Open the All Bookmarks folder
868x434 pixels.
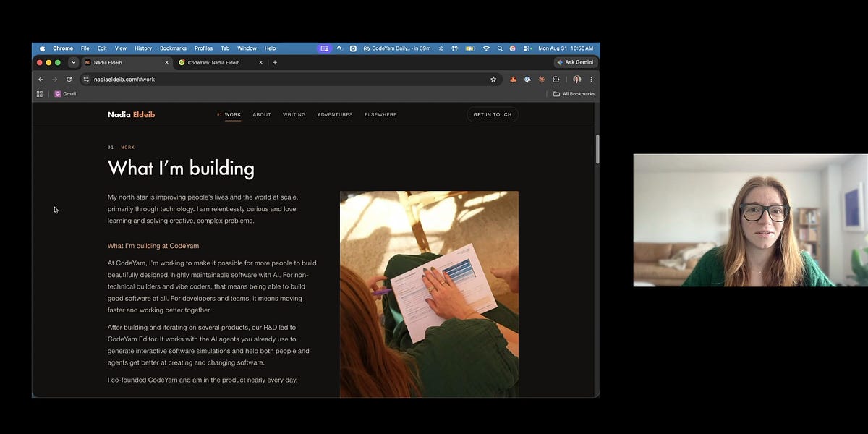pos(574,94)
